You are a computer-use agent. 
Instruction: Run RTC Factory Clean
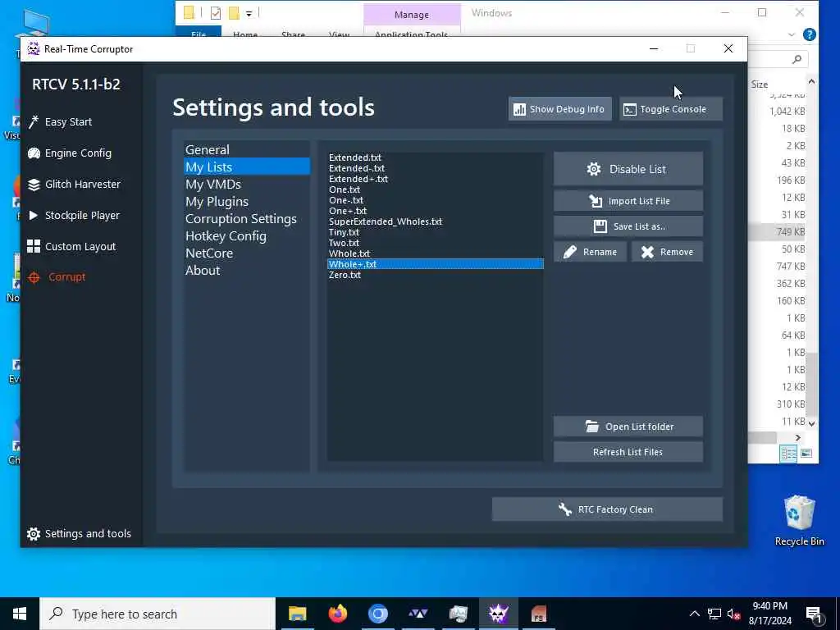[607, 509]
